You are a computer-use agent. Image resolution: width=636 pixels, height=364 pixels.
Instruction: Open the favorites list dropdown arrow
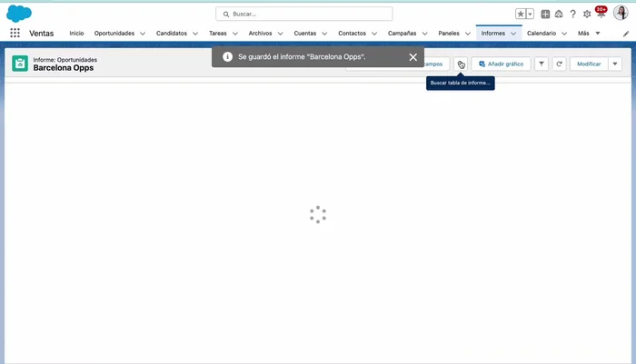530,15
